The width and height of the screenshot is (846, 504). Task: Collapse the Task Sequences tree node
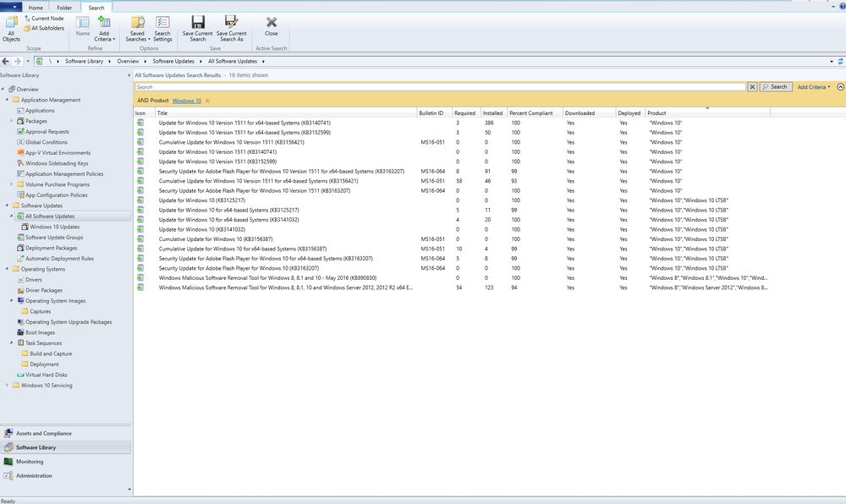(x=11, y=342)
